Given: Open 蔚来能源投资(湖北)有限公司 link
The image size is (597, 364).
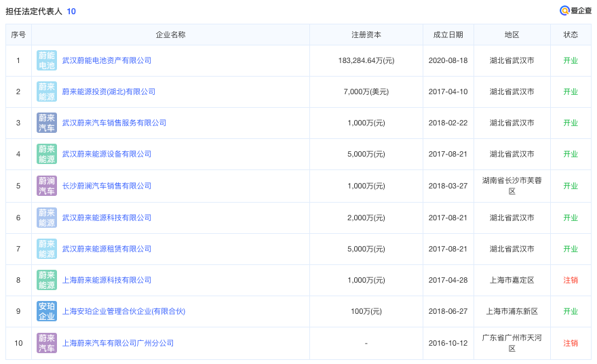Looking at the screenshot, I should coord(109,92).
